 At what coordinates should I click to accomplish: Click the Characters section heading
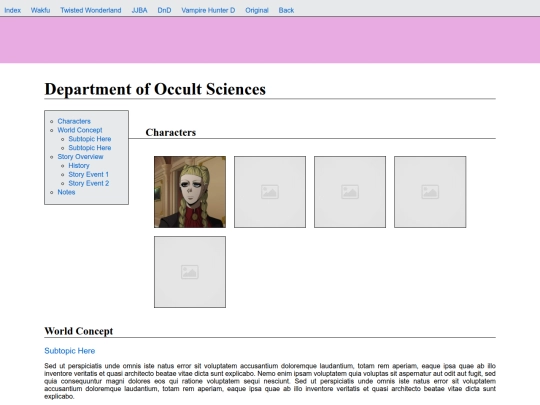point(171,133)
